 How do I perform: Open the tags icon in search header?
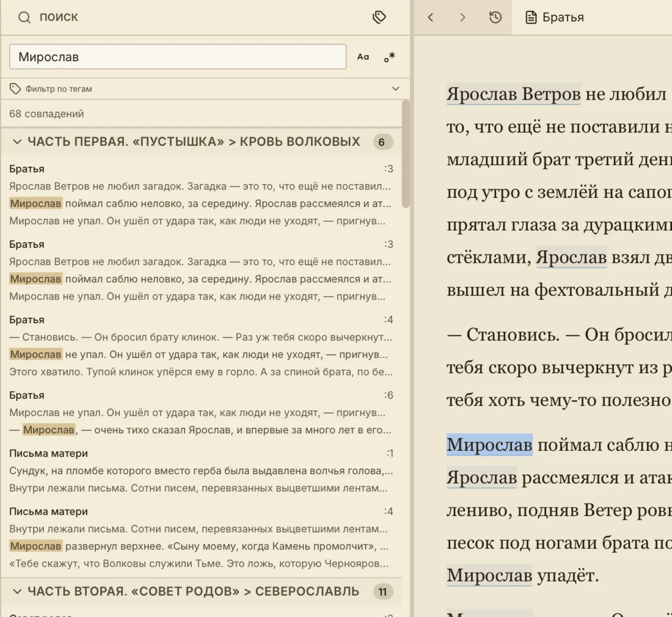click(379, 17)
